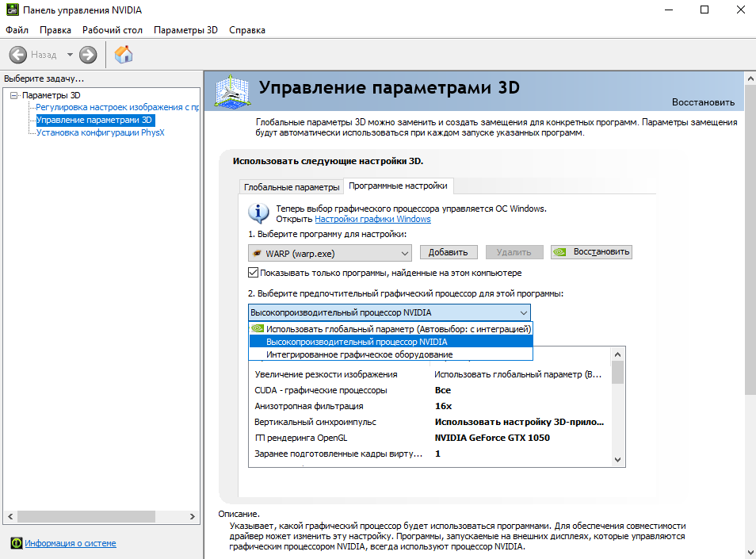
Task: Click the 'Все' CUDA value
Action: [x=443, y=390]
